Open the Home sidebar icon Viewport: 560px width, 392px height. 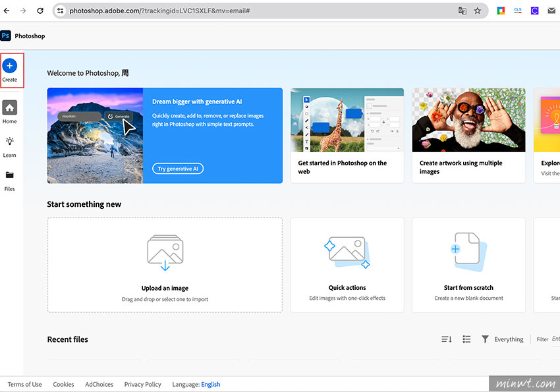click(x=10, y=107)
